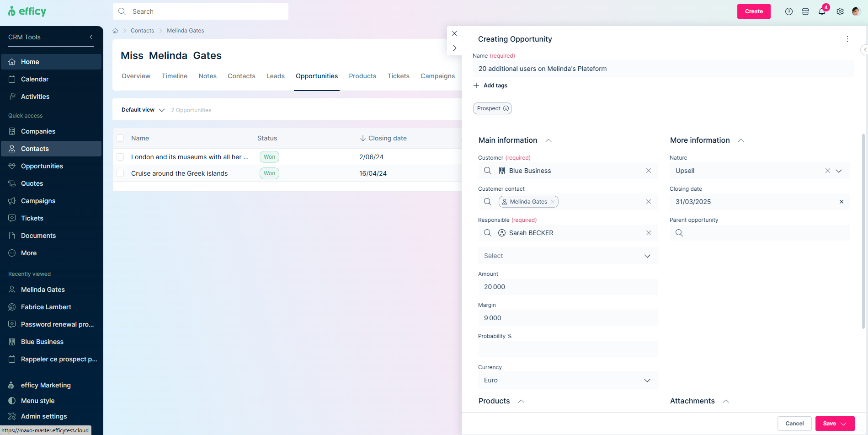Close the Creating Opportunity panel

[x=454, y=33]
